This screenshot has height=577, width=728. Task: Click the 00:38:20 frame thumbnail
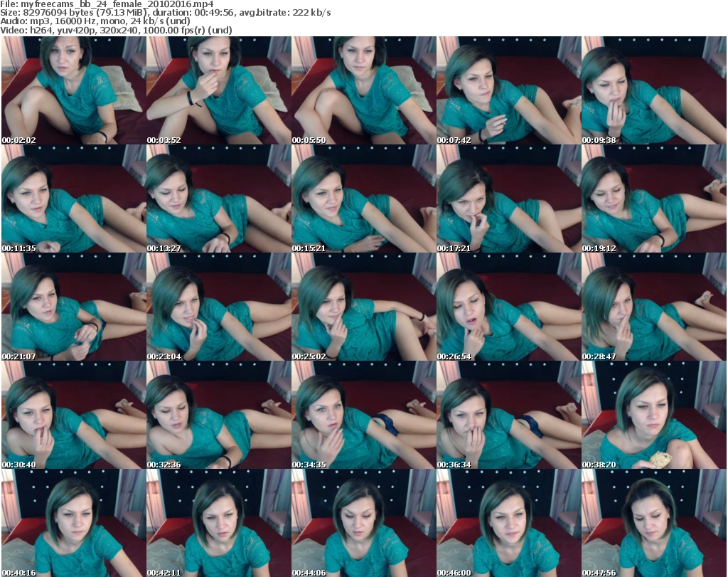pyautogui.click(x=654, y=415)
